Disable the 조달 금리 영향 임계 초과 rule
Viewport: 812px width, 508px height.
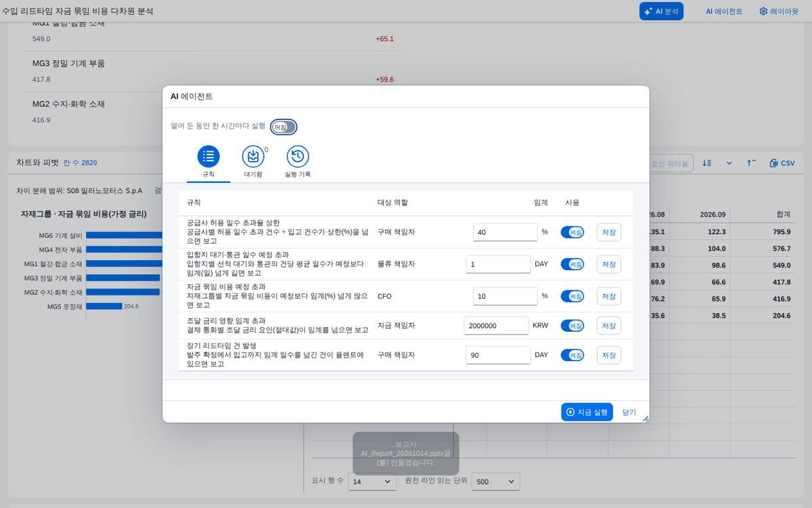point(572,326)
